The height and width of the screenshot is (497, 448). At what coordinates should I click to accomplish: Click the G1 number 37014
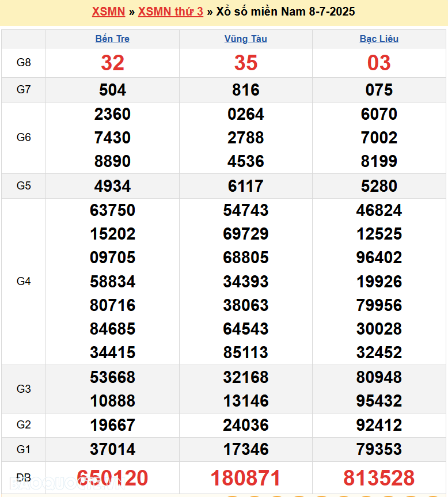pos(112,449)
